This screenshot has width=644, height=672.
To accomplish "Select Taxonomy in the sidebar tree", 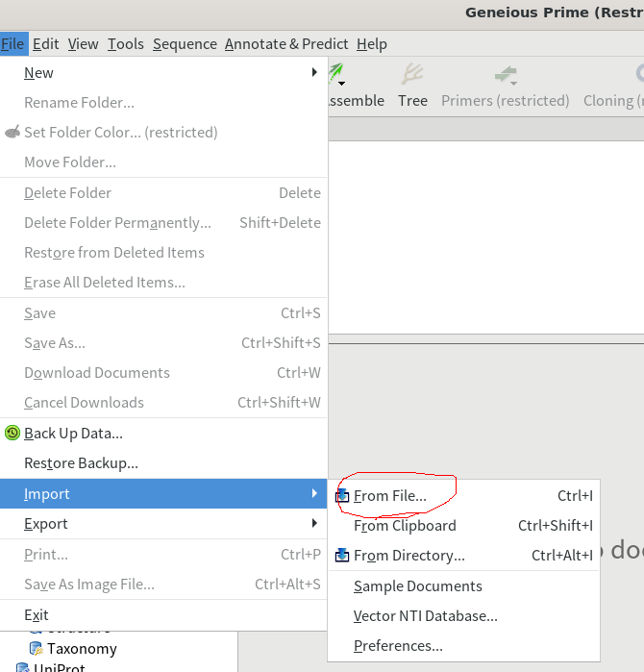I will click(x=82, y=649).
